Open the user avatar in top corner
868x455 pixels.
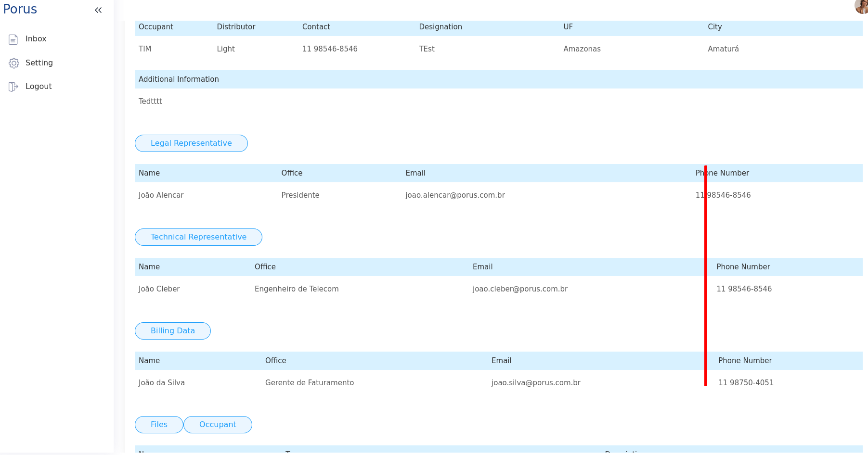861,6
